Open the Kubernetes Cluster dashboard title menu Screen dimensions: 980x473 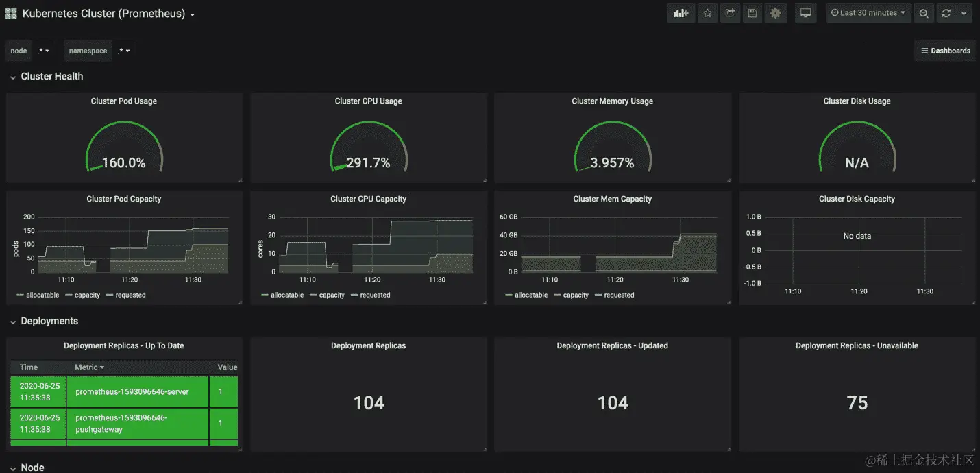106,13
